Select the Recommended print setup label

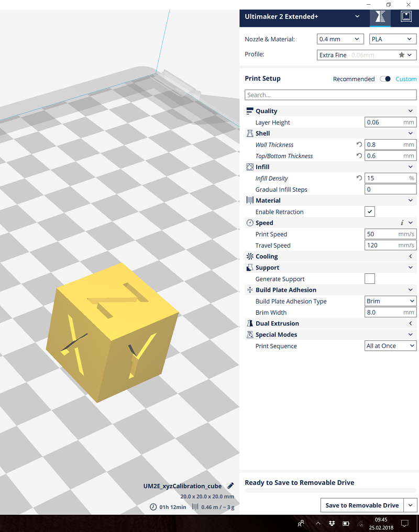tap(354, 79)
